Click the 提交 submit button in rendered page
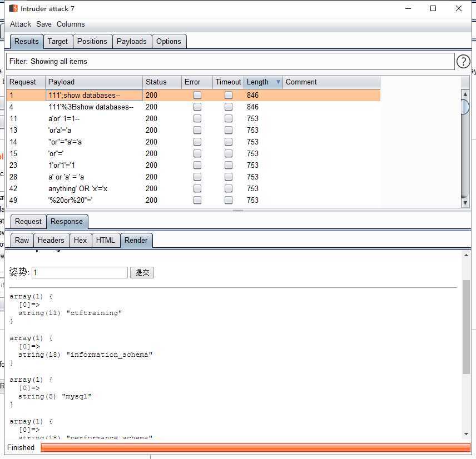 pyautogui.click(x=142, y=272)
